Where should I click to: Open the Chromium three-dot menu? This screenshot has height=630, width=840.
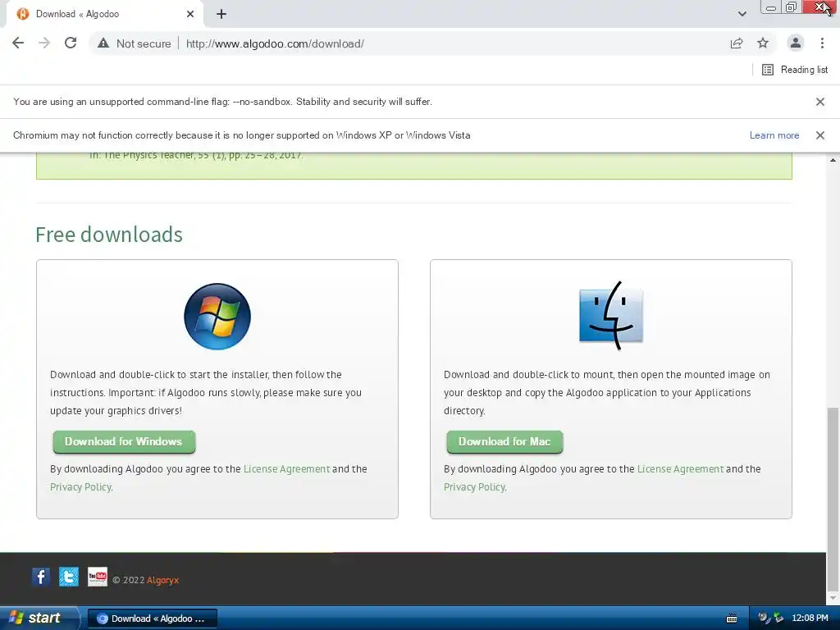click(x=822, y=43)
